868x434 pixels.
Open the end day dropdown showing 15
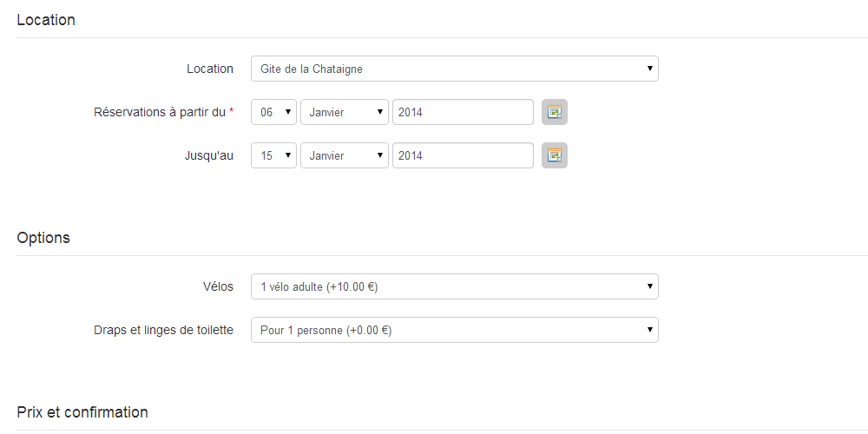(x=274, y=155)
